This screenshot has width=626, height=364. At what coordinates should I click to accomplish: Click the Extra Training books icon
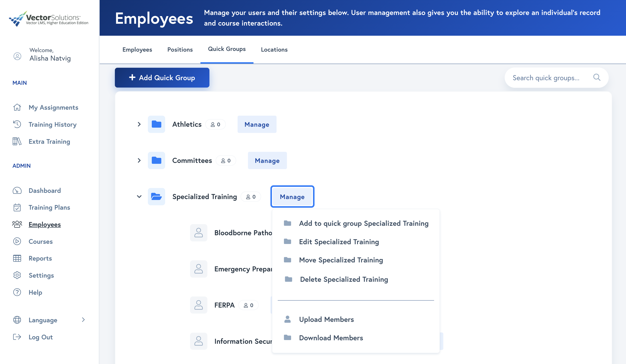(x=17, y=141)
